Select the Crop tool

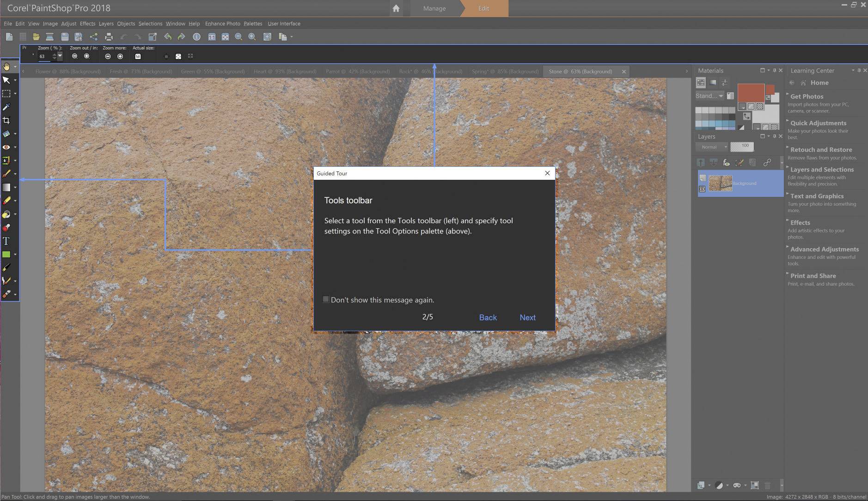[x=7, y=120]
